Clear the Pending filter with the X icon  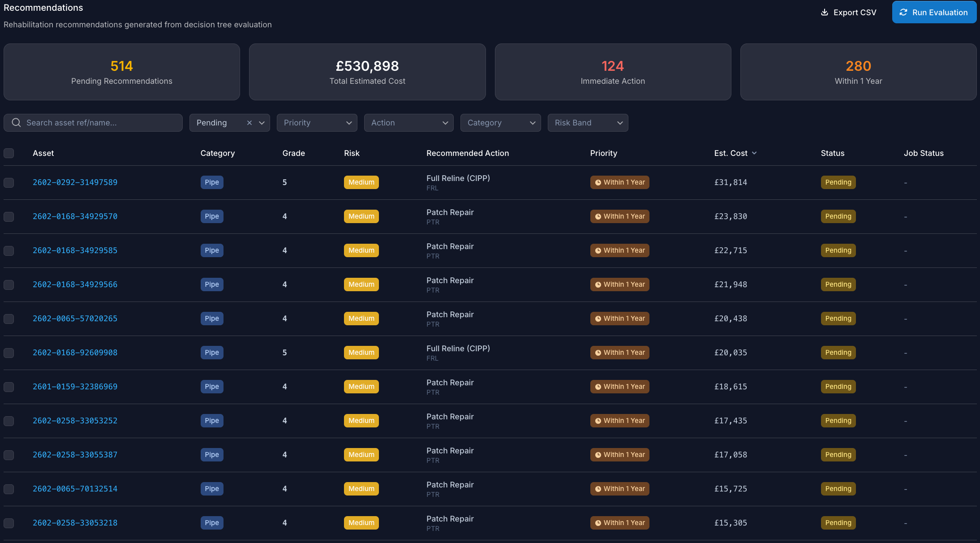click(x=249, y=123)
